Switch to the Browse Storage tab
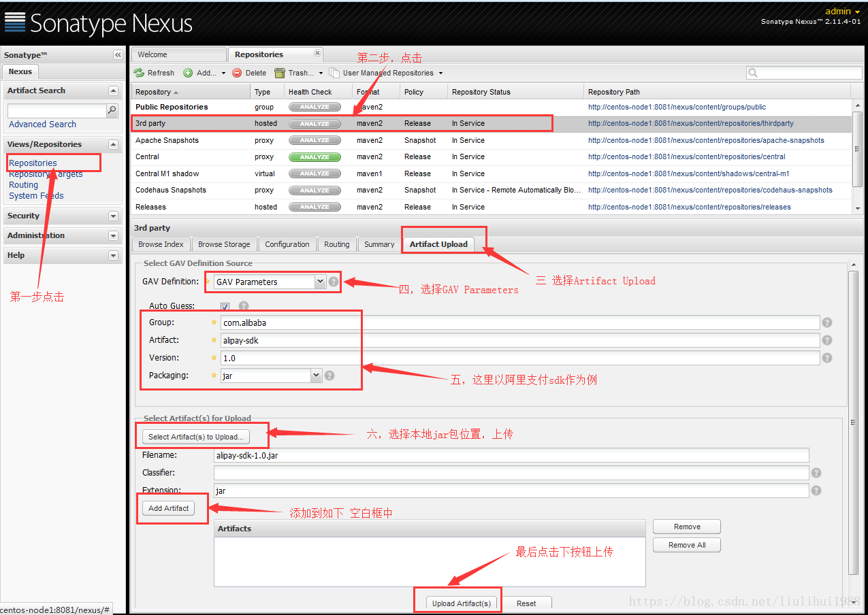Image resolution: width=868 pixels, height=615 pixels. 224,244
